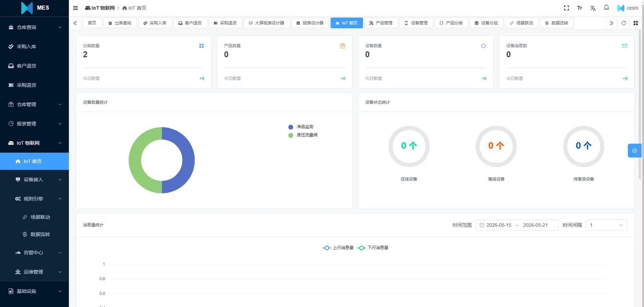Switch to the 客户退货 tab
The image size is (644, 307).
[190, 23]
